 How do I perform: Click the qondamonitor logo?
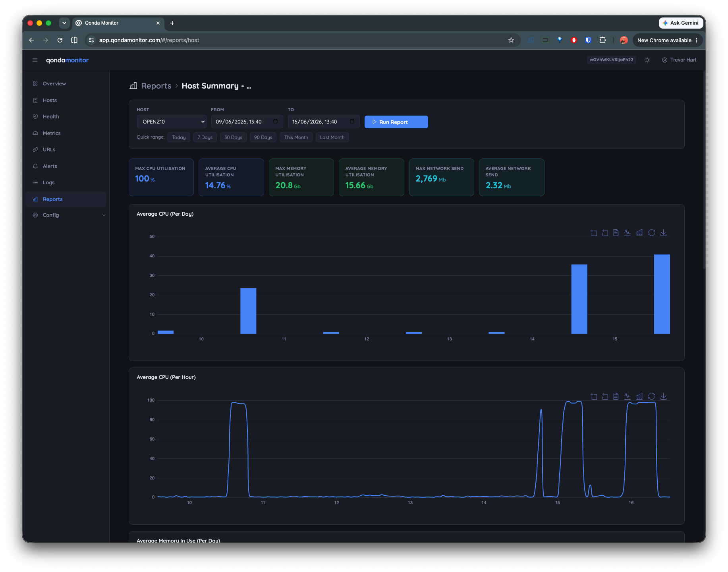(x=67, y=60)
